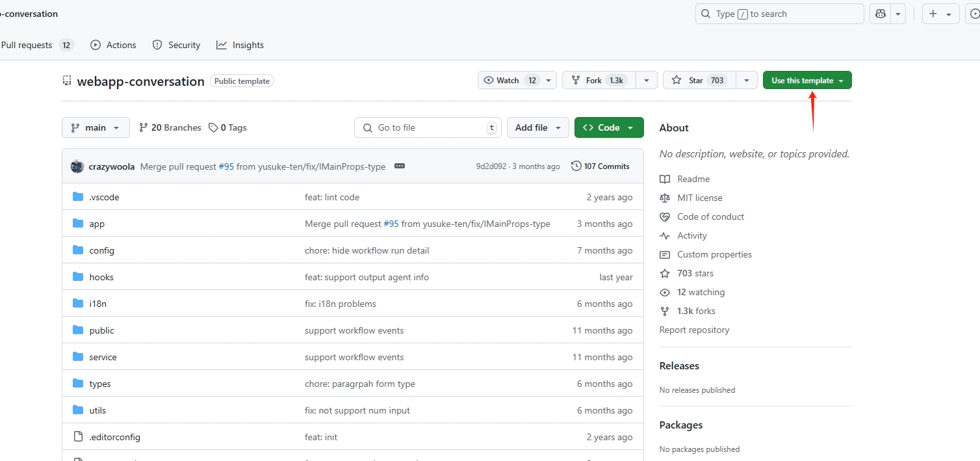980x461 pixels.
Task: Expand the Use this template menu
Action: [806, 81]
